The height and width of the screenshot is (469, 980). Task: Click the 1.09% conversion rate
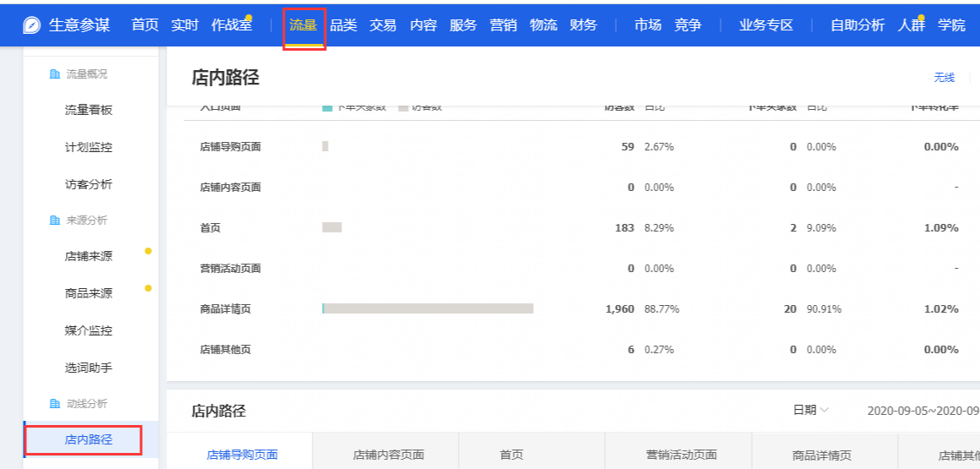point(941,227)
